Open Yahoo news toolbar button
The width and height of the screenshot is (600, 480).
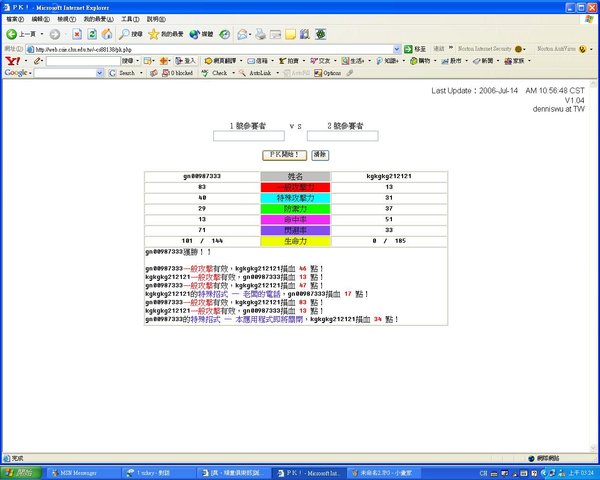[483, 61]
